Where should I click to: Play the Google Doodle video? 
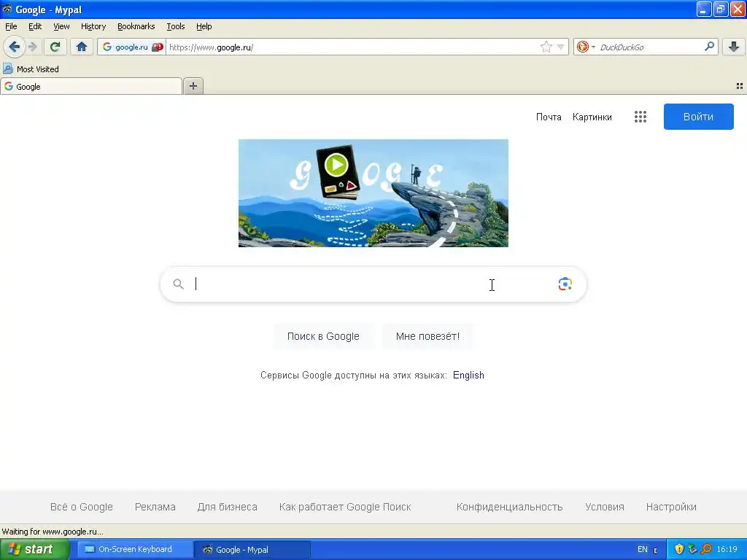pyautogui.click(x=336, y=165)
